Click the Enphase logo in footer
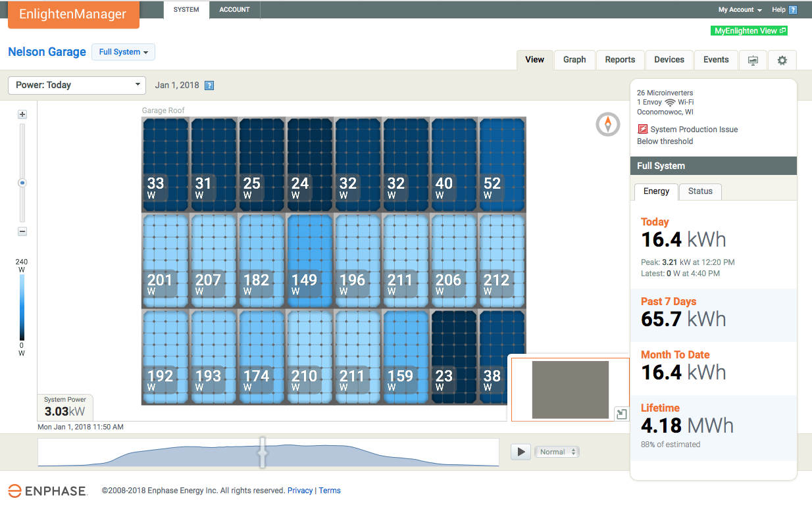 (47, 491)
